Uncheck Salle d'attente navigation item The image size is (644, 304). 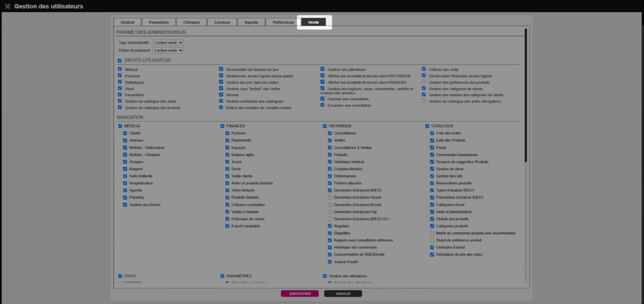click(125, 176)
